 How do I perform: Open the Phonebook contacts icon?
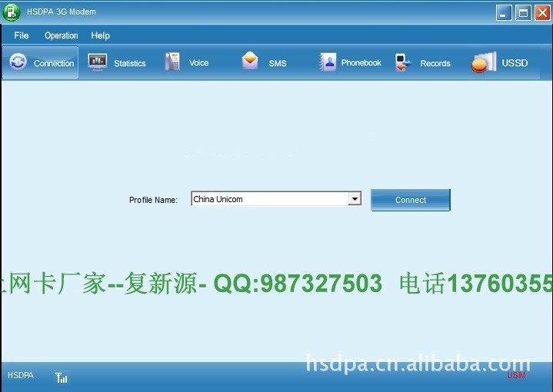[328, 61]
